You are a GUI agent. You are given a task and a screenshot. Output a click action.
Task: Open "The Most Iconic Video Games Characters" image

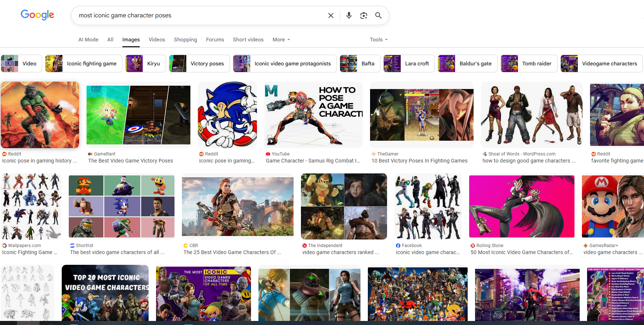(x=203, y=294)
